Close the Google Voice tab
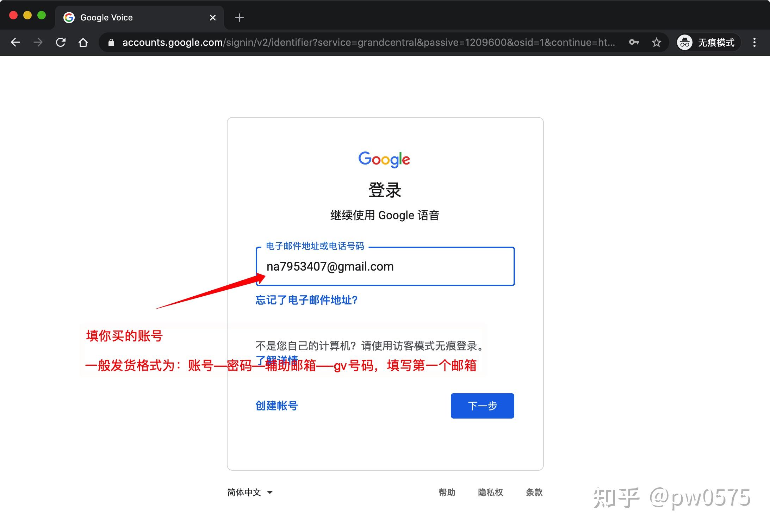Screen dimensions: 770x532 click(212, 17)
